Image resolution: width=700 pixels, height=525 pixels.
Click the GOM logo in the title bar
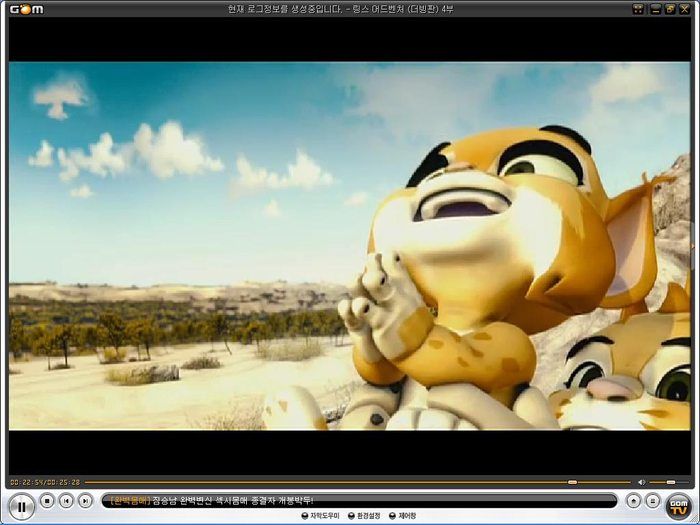[x=27, y=9]
